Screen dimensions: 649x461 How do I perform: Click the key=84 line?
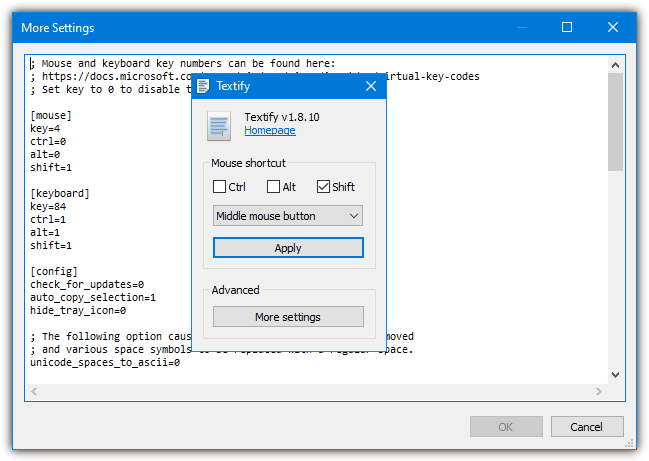[48, 206]
